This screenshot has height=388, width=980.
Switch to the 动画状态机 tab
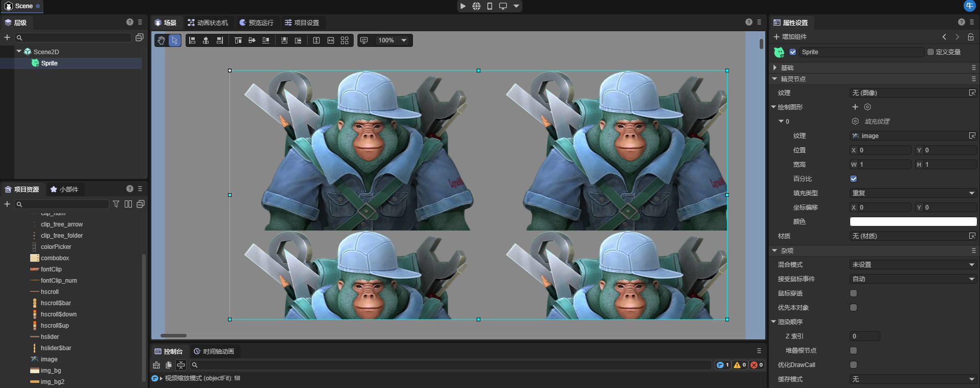[x=208, y=22]
